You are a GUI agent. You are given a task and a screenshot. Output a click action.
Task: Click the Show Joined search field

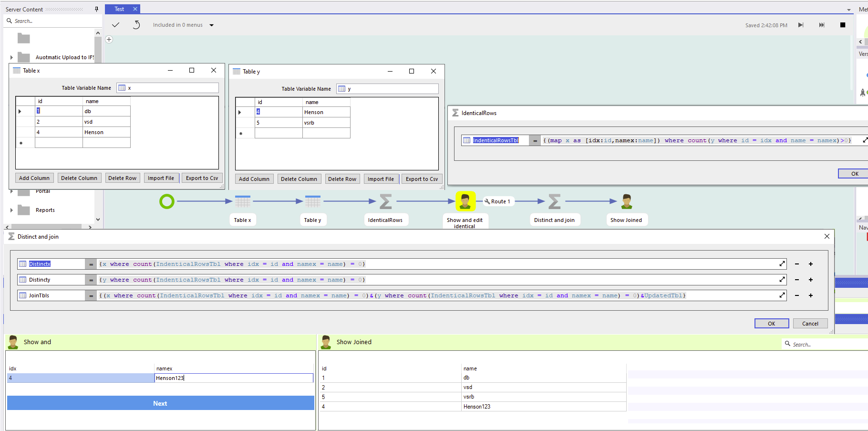coord(825,344)
